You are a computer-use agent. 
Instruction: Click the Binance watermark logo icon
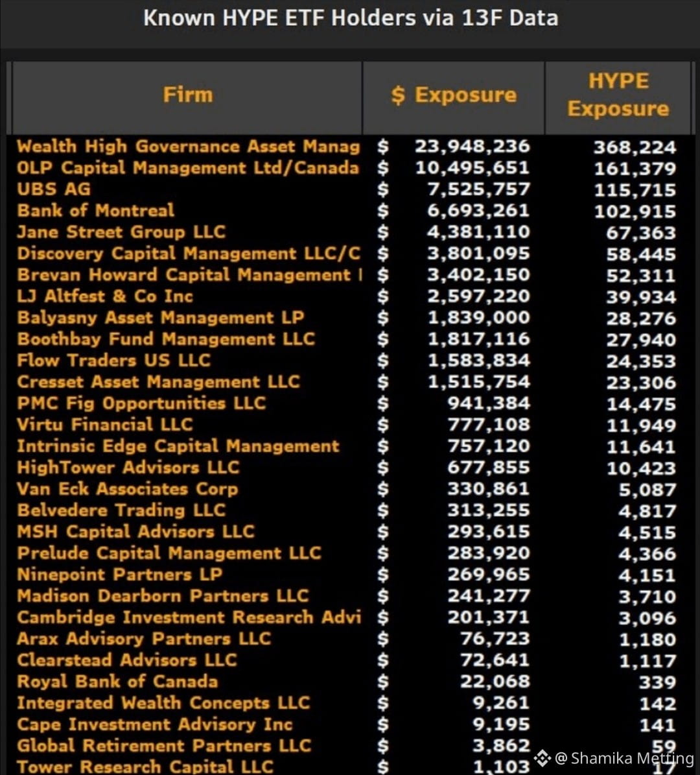tap(542, 757)
